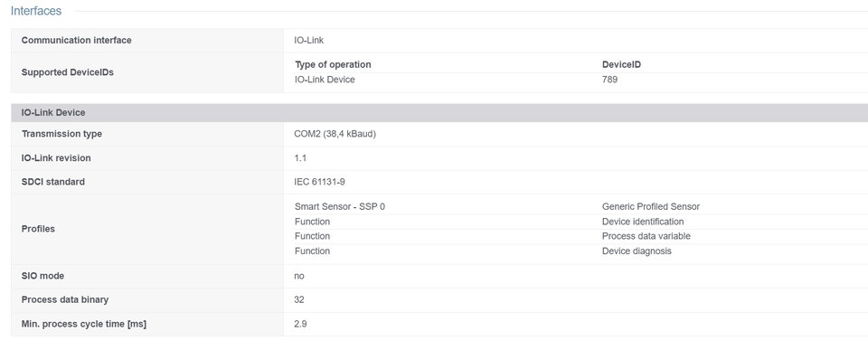Screen dimensions: 868x341
Task: Click the Process data variable entry
Action: [646, 236]
